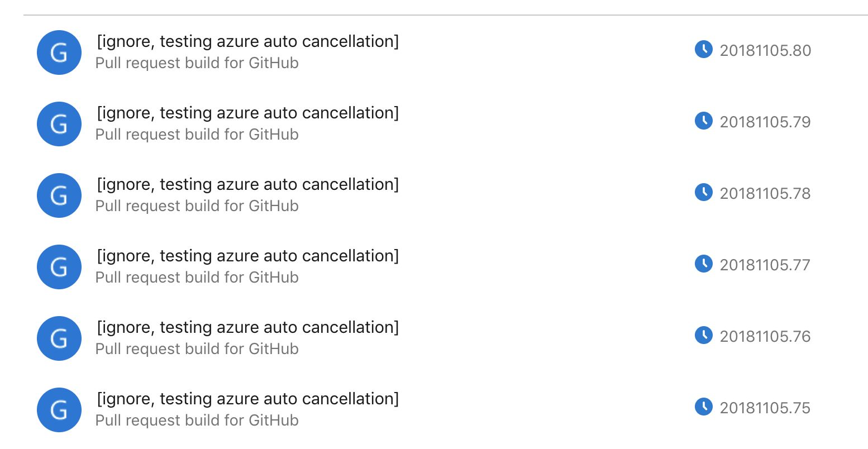Select the G avatar in the 20181105.79 row
The image size is (868, 449).
(x=59, y=124)
